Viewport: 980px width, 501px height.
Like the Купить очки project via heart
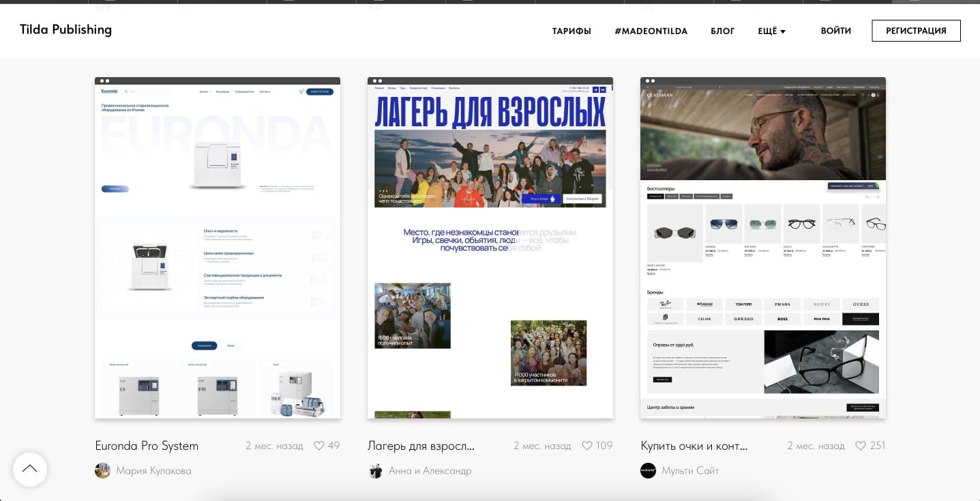pyautogui.click(x=861, y=446)
